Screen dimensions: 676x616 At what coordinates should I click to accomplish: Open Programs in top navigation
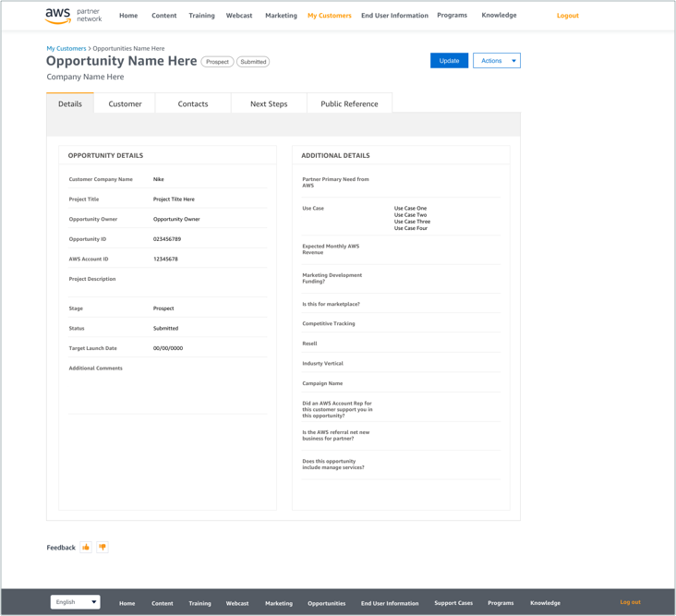(x=452, y=15)
